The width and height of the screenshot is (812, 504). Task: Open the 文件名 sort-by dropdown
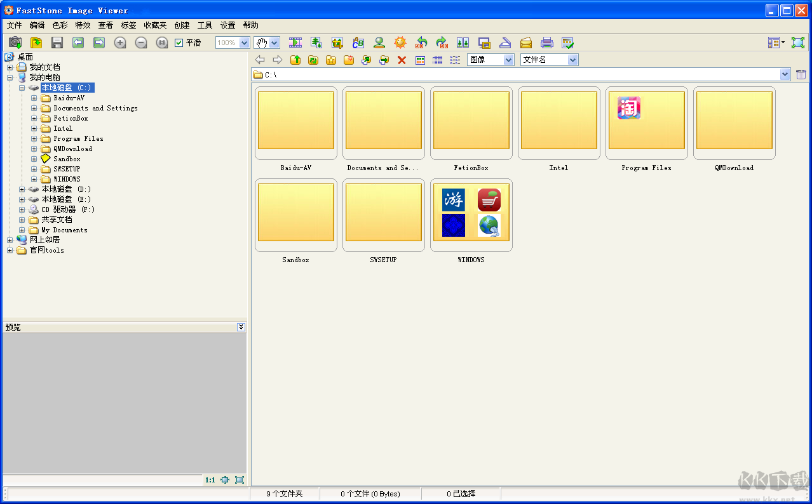coord(572,60)
